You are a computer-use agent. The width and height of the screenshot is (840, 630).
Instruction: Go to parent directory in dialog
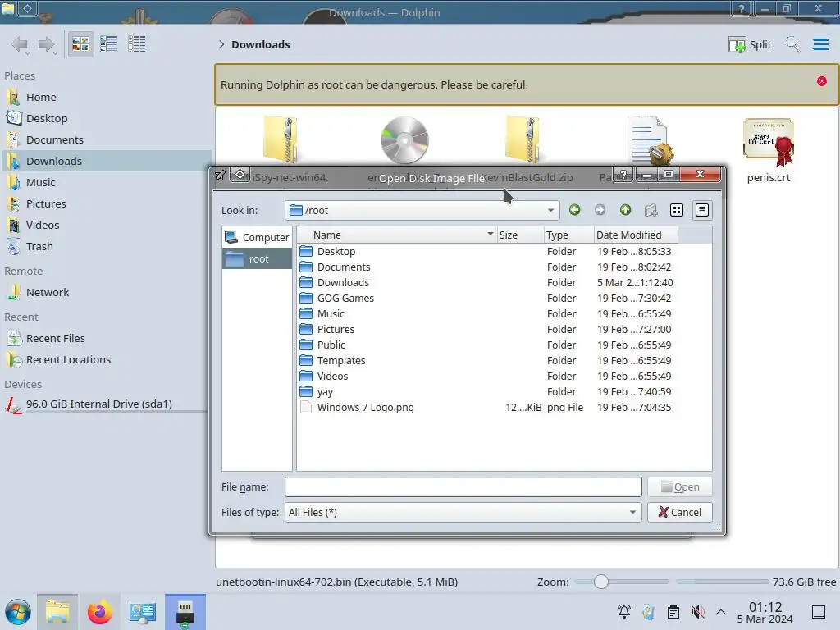(625, 210)
